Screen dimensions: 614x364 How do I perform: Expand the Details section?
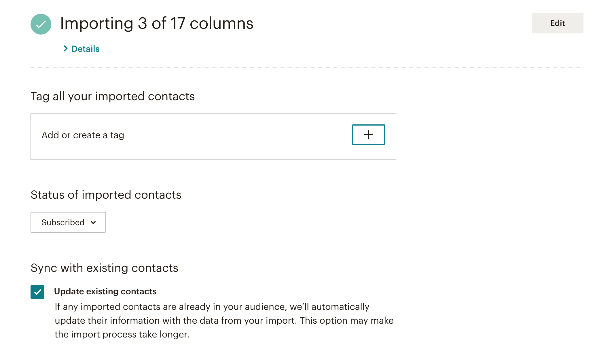pos(82,49)
